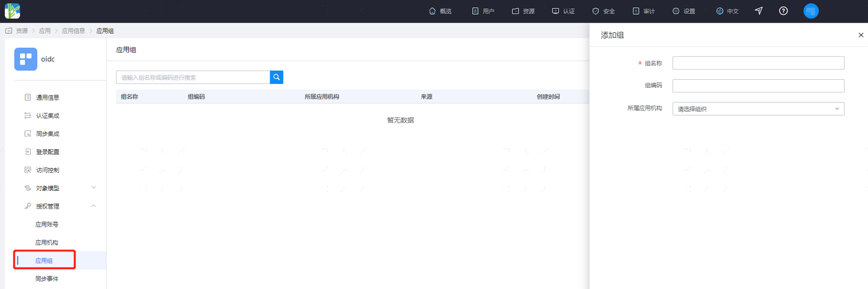Screen dimensions: 868x289
Task: Click 应用 breadcrumb link
Action: (45, 31)
